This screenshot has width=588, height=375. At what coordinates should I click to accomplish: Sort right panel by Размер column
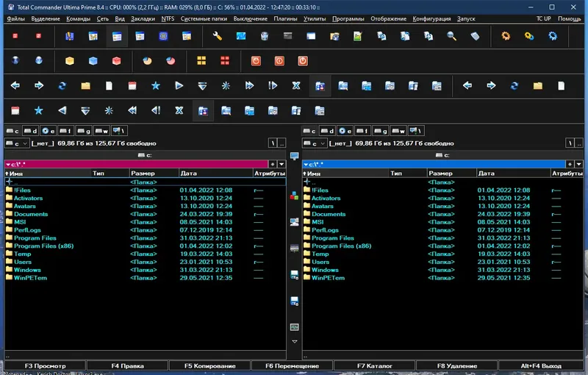[x=451, y=174]
